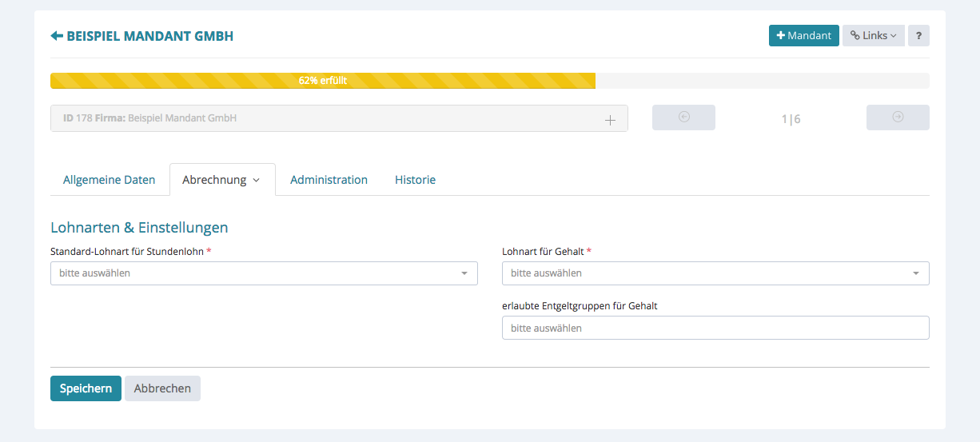Expand the Abrechnung tab menu
Viewport: 980px width, 442px height.
tap(221, 180)
